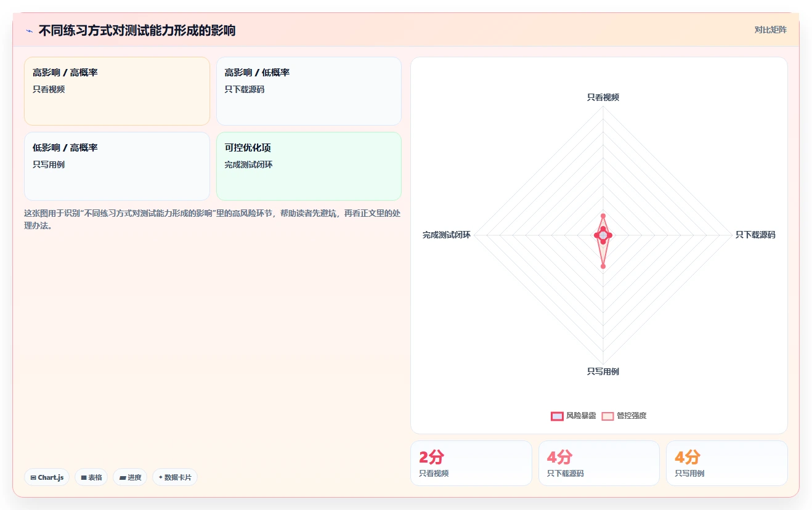Click the 管控强度 legend color box
The width and height of the screenshot is (812, 510).
[607, 416]
